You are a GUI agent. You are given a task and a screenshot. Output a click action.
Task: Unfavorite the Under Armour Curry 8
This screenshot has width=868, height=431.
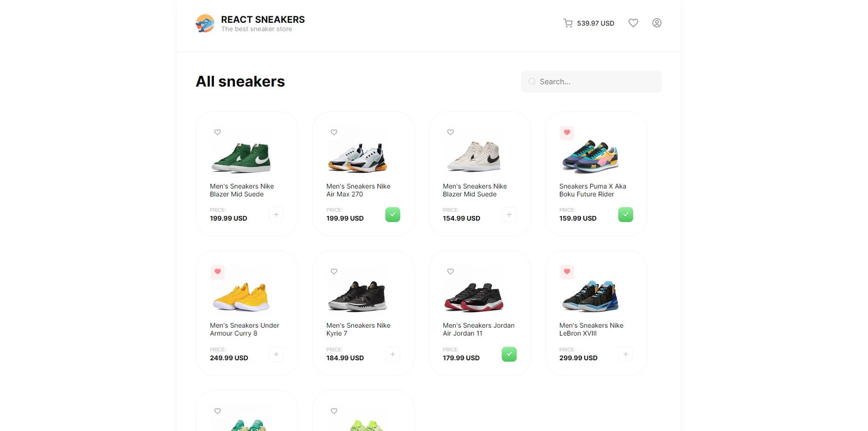(x=218, y=272)
